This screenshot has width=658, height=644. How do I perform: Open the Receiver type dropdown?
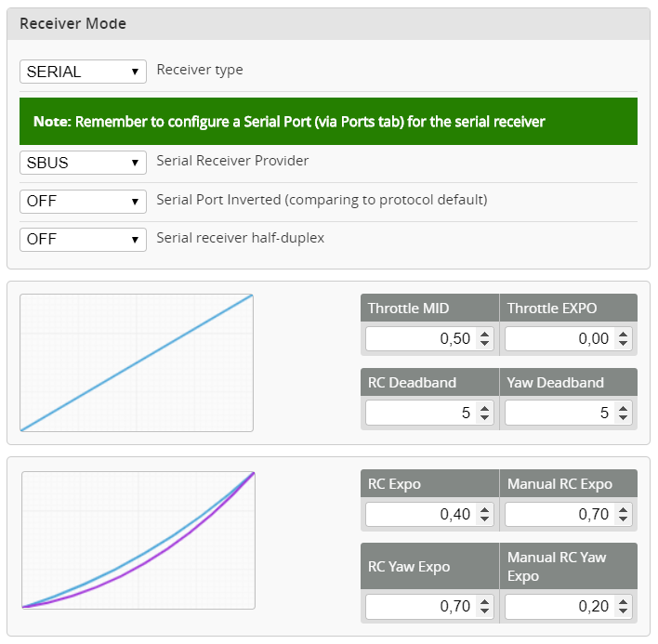[x=83, y=72]
